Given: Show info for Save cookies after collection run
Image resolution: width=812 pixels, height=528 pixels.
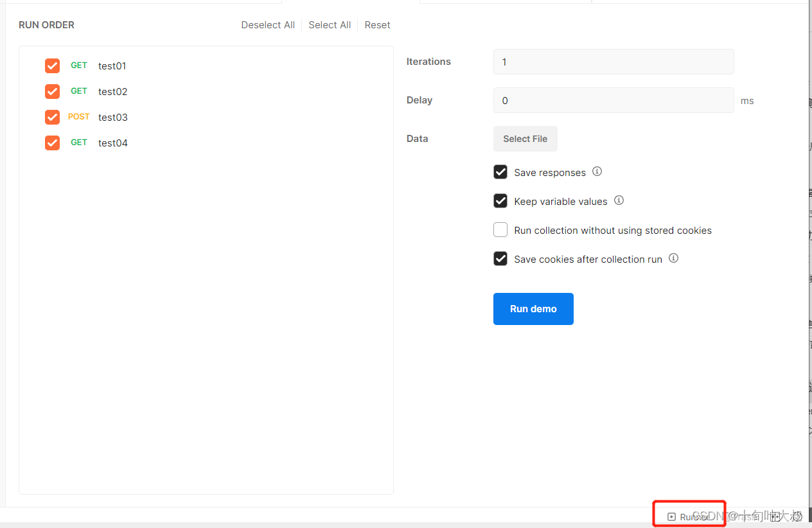Looking at the screenshot, I should pyautogui.click(x=673, y=258).
